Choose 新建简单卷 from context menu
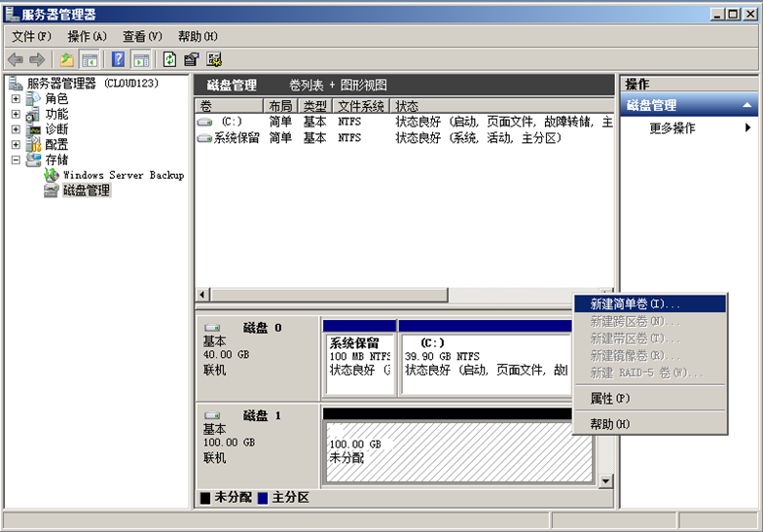This screenshot has width=763, height=532. (635, 304)
